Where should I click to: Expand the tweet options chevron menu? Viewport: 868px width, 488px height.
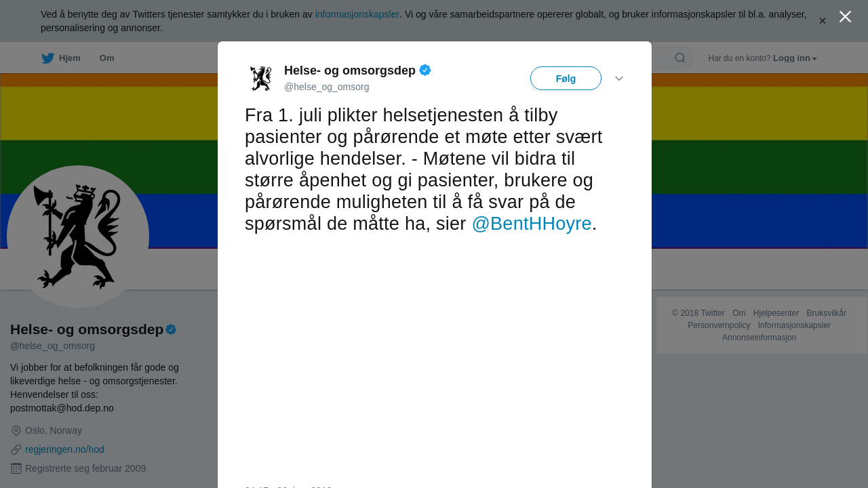[x=619, y=79]
